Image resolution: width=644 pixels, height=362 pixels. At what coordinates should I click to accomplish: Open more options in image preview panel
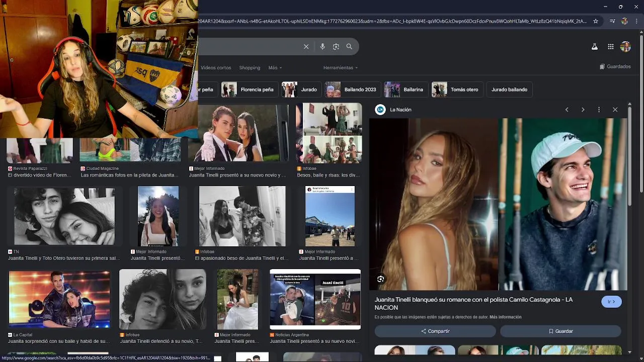(x=599, y=110)
